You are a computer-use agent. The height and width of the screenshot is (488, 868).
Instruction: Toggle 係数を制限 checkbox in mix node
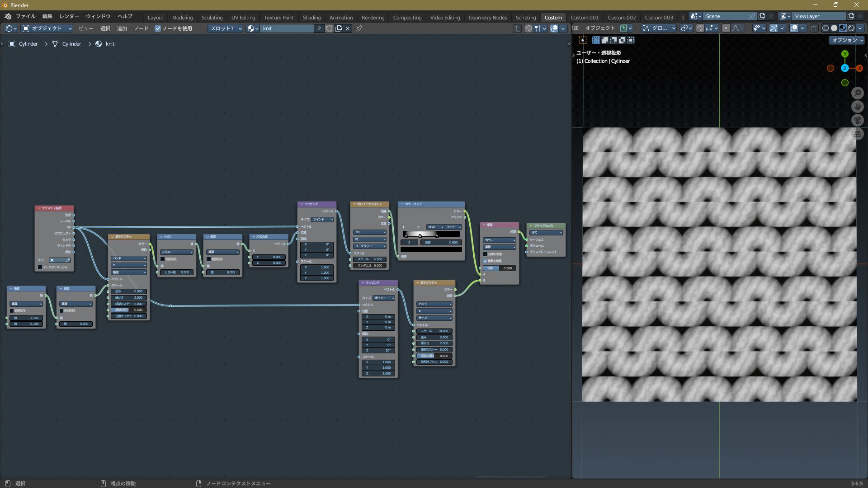coord(485,261)
